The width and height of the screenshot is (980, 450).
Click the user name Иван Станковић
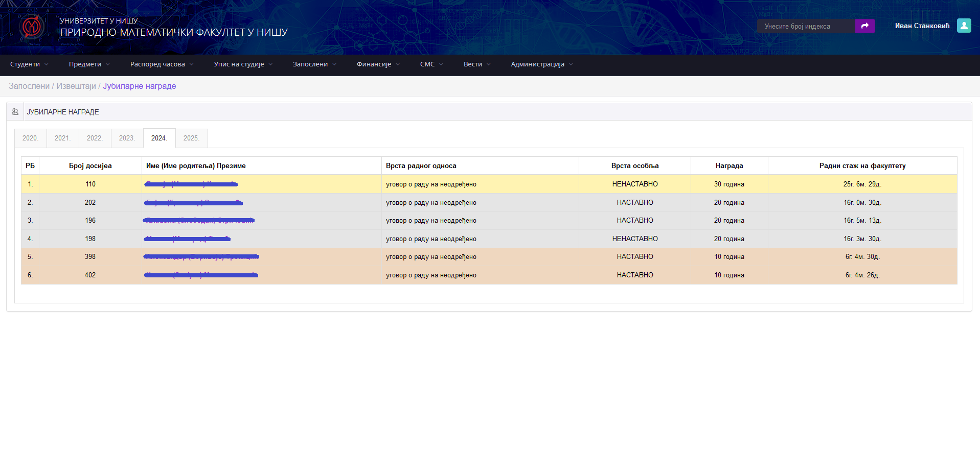922,26
